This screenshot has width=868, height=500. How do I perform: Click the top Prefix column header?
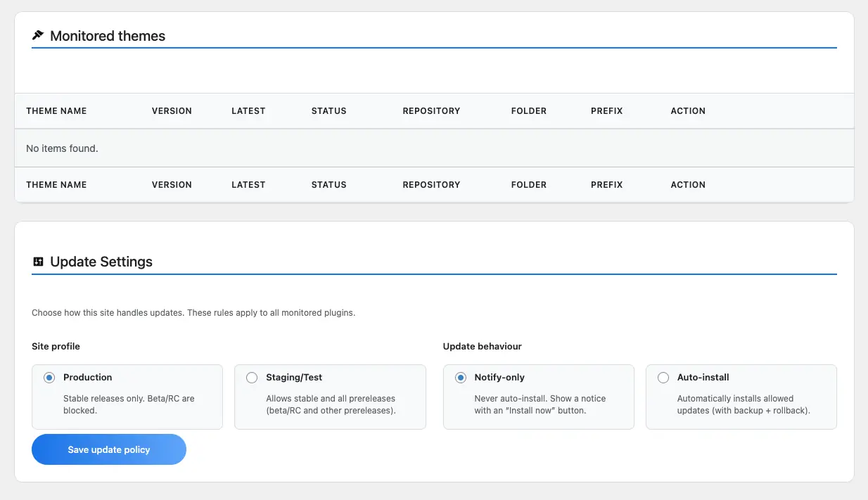[607, 111]
